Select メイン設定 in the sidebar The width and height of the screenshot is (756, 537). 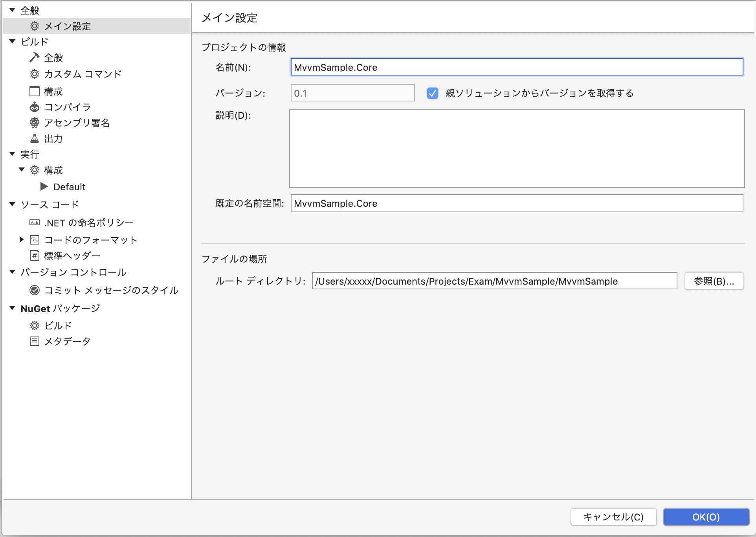(97, 26)
